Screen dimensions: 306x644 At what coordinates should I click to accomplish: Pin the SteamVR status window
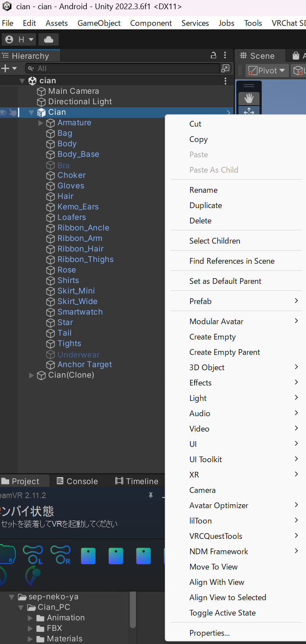[150, 495]
